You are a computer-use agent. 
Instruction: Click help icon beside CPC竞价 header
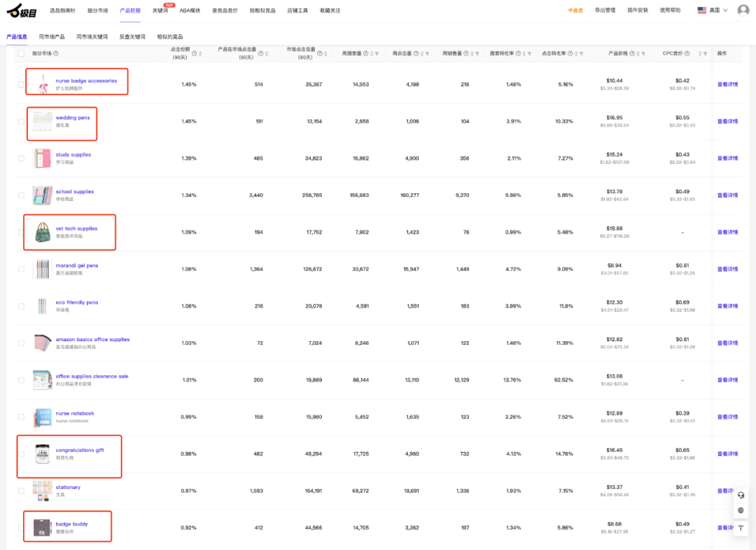click(687, 53)
